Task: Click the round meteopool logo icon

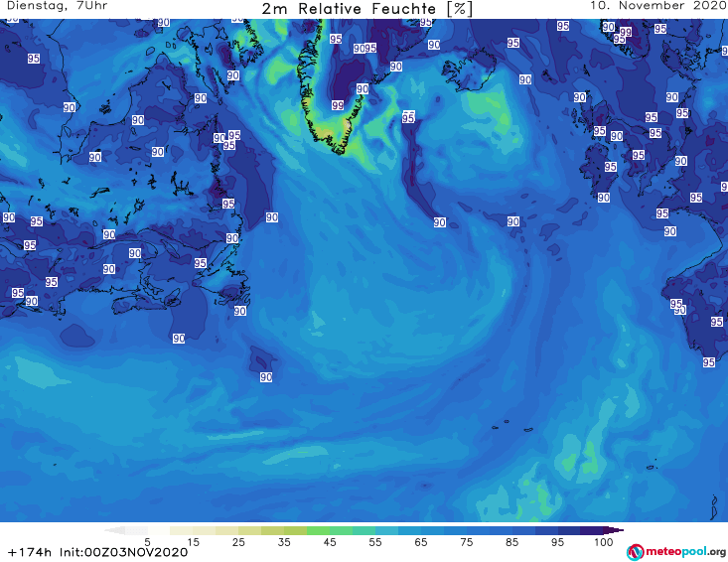Action: point(636,552)
